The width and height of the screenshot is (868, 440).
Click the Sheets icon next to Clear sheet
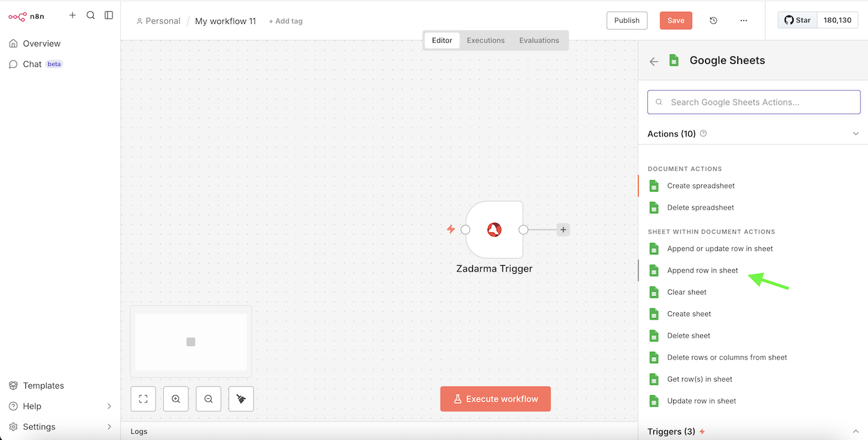click(x=653, y=292)
